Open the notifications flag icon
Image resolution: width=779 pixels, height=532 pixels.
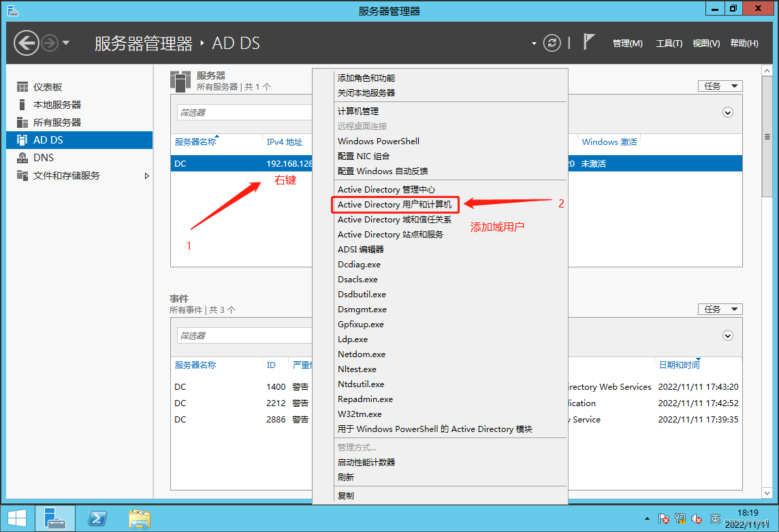tap(589, 41)
